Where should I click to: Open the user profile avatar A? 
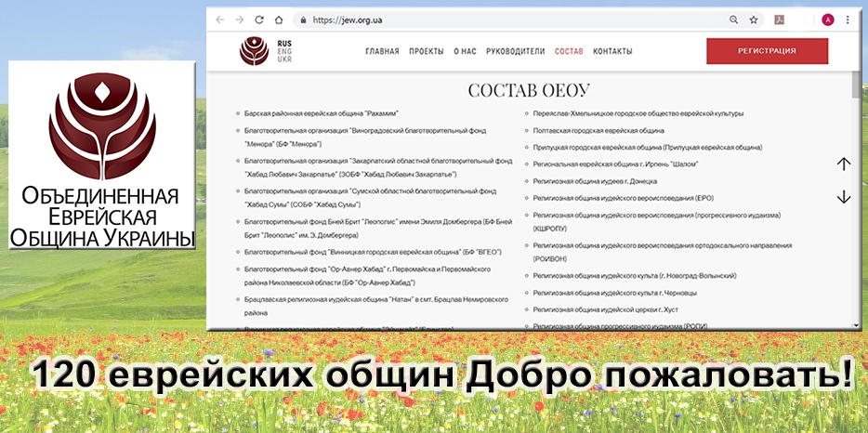tap(828, 20)
